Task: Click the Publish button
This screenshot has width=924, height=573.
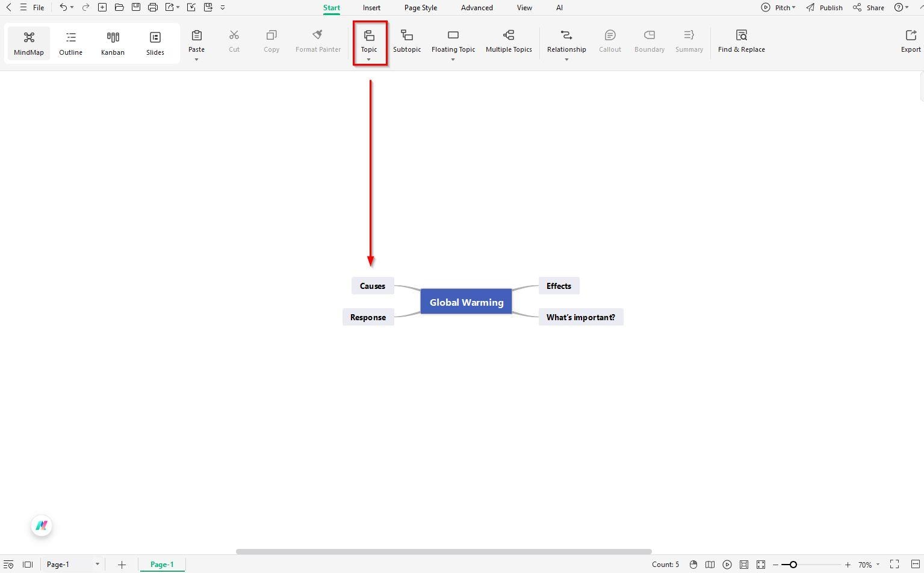Action: point(830,7)
